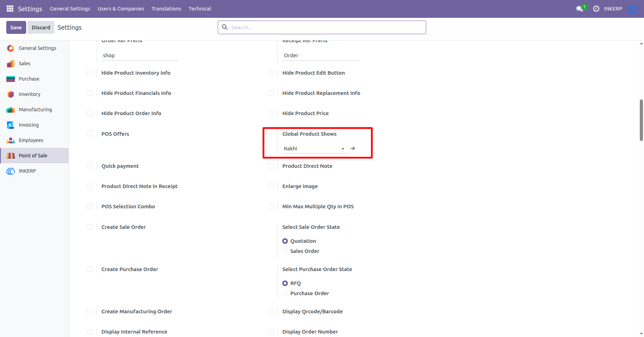The height and width of the screenshot is (337, 644).
Task: Discard the settings changes
Action: pos(41,28)
